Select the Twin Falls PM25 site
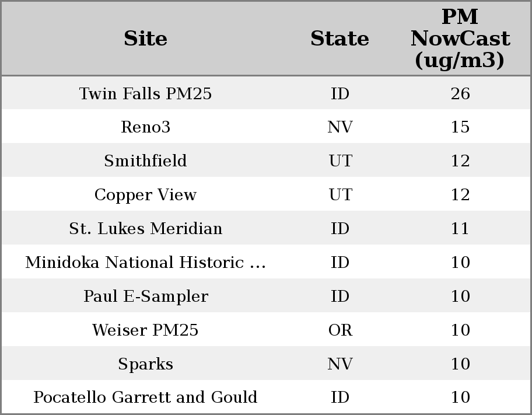532x415 pixels. (x=145, y=93)
